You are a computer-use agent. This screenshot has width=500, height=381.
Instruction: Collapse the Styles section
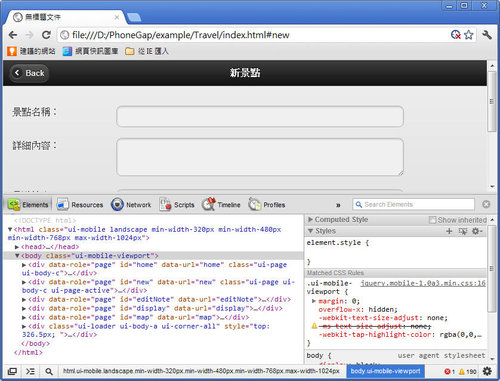click(310, 231)
